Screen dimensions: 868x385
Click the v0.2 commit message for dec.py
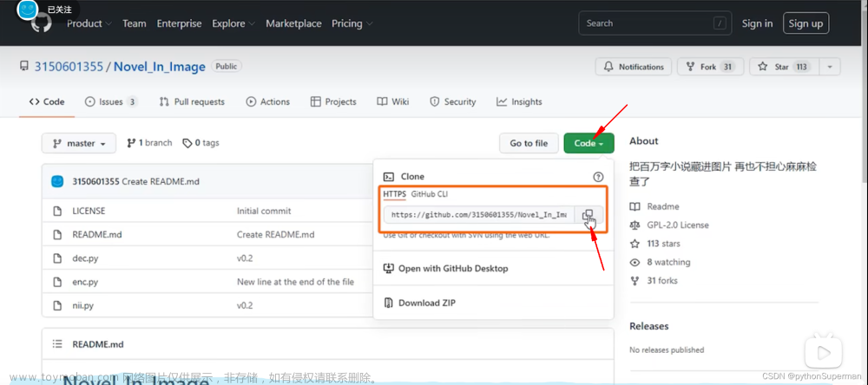[245, 258]
